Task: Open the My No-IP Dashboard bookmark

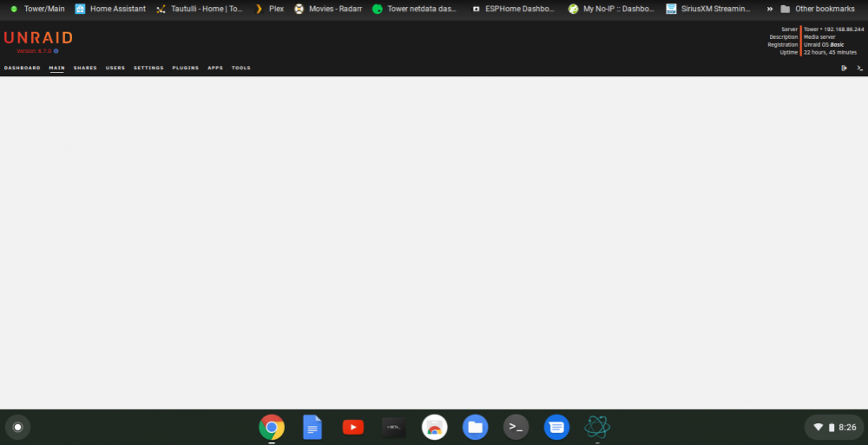Action: point(611,9)
